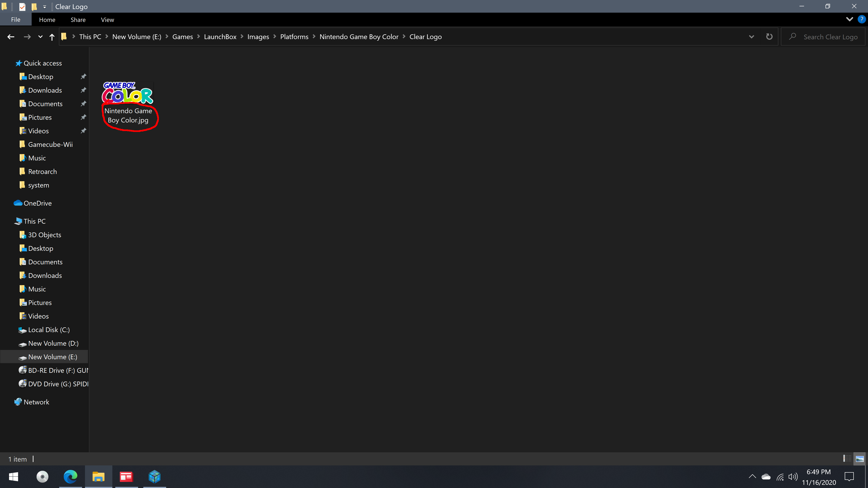Viewport: 868px width, 488px height.
Task: Click New Volume (E:) in the breadcrumb
Action: click(137, 37)
